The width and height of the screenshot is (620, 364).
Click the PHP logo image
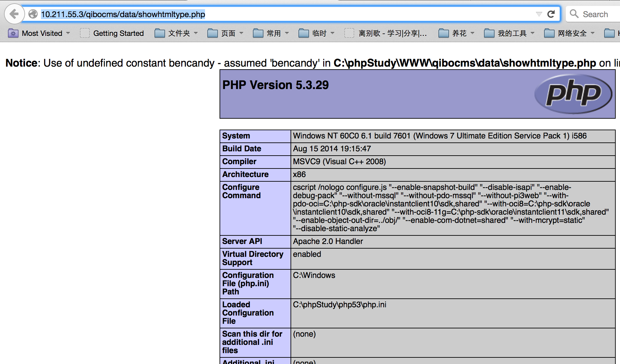tap(573, 94)
